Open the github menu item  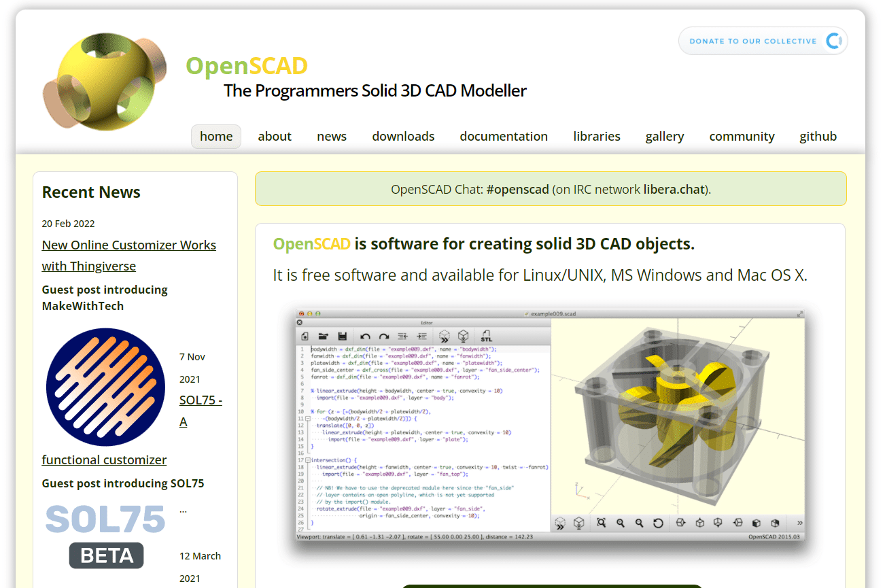(818, 136)
